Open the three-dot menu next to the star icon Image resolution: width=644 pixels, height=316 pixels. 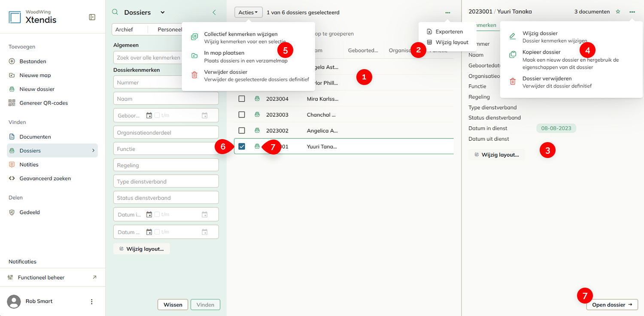tap(632, 12)
